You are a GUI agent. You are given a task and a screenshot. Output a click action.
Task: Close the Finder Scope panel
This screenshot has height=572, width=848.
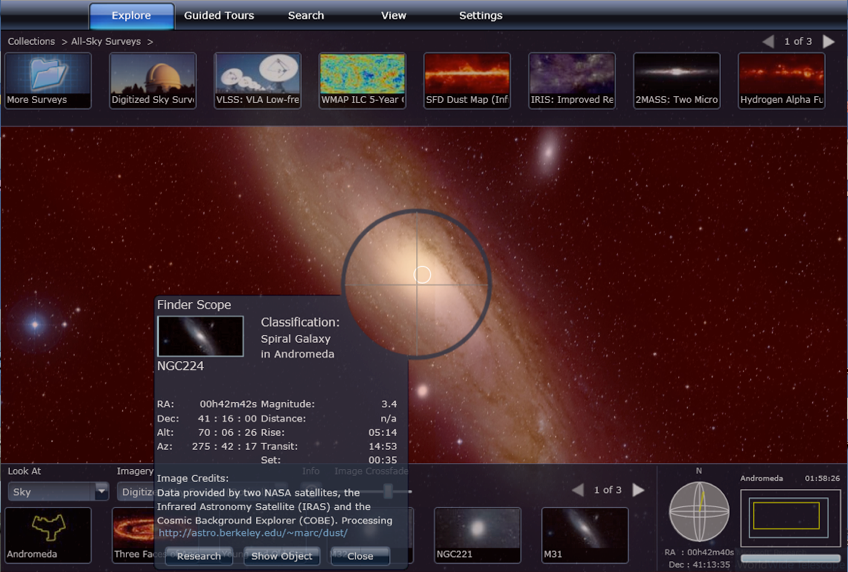360,556
